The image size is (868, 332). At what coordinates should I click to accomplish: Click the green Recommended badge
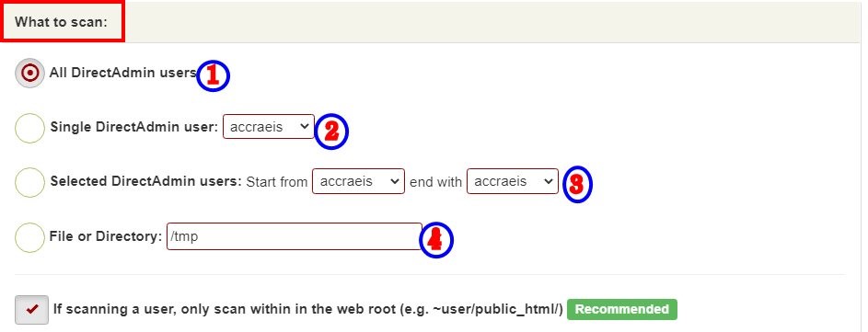[622, 309]
